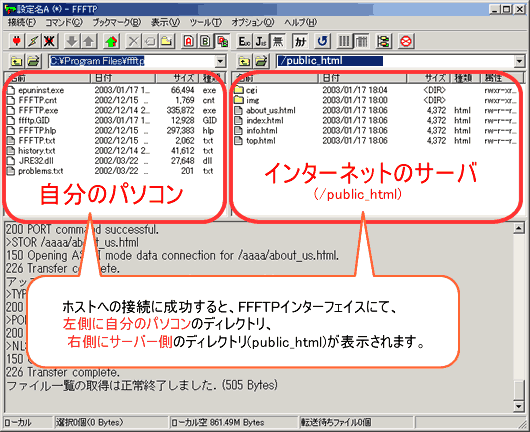
Task: Sort remote files by 属性 column
Action: pyautogui.click(x=502, y=78)
